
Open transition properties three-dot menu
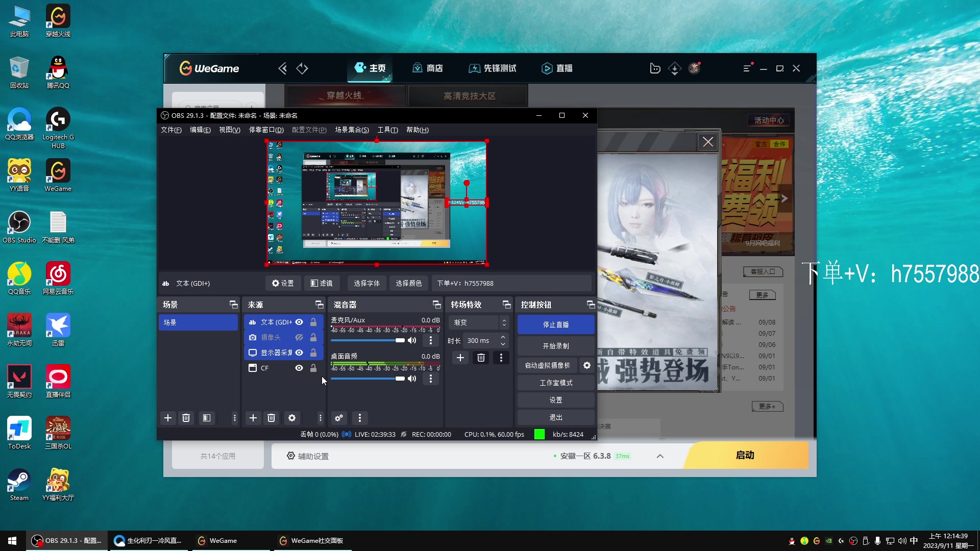pyautogui.click(x=501, y=358)
